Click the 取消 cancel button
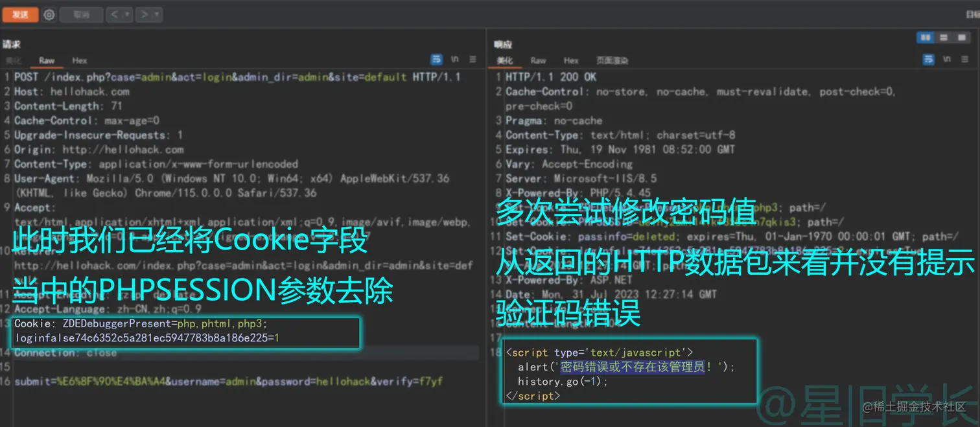This screenshot has width=980, height=427. (x=81, y=14)
